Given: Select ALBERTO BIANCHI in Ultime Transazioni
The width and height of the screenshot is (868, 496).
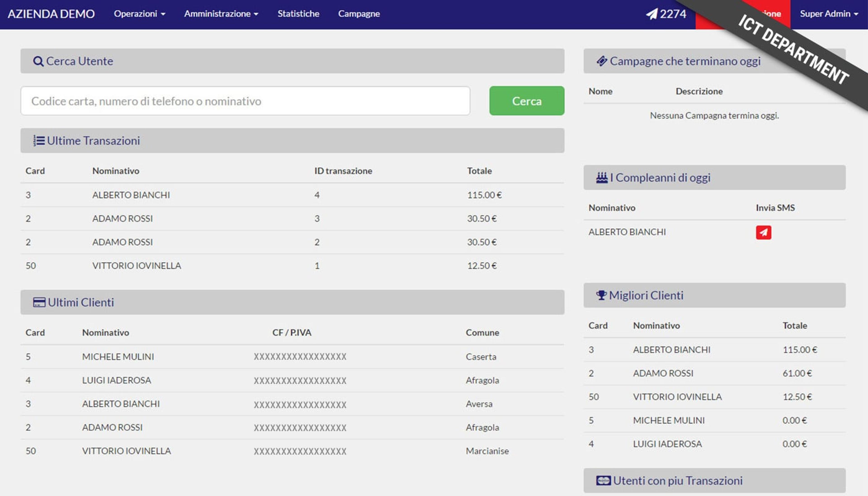Looking at the screenshot, I should point(131,195).
